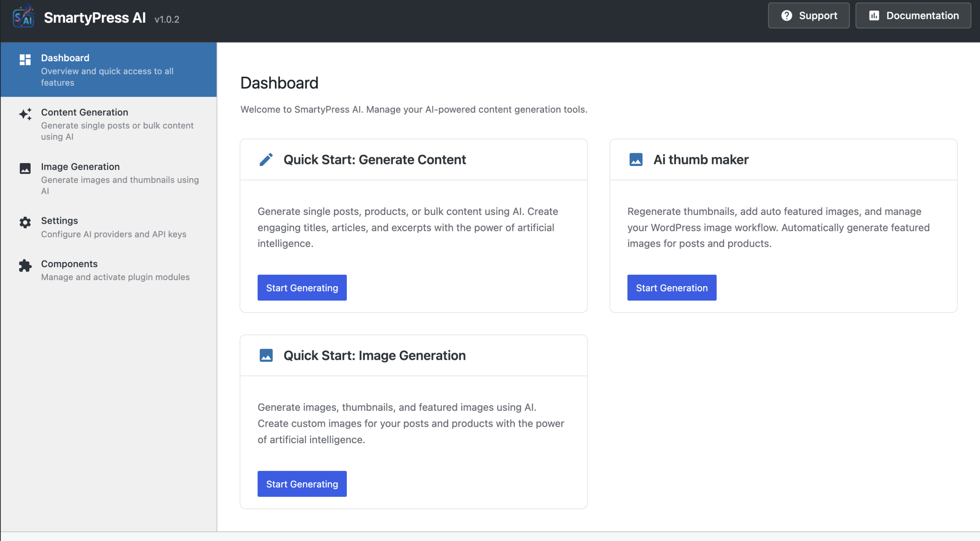Click the image icon on Ai thumb maker card
The height and width of the screenshot is (541, 980).
[x=636, y=160]
